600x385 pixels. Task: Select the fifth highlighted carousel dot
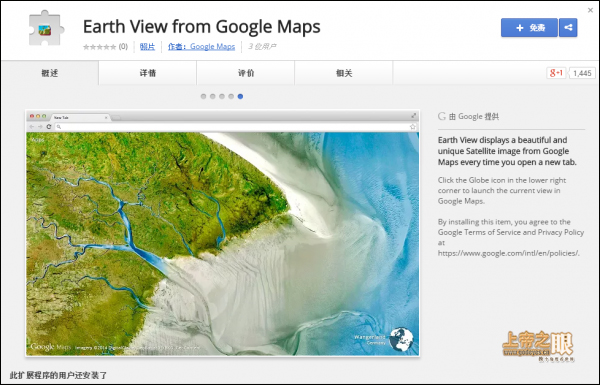(x=240, y=96)
